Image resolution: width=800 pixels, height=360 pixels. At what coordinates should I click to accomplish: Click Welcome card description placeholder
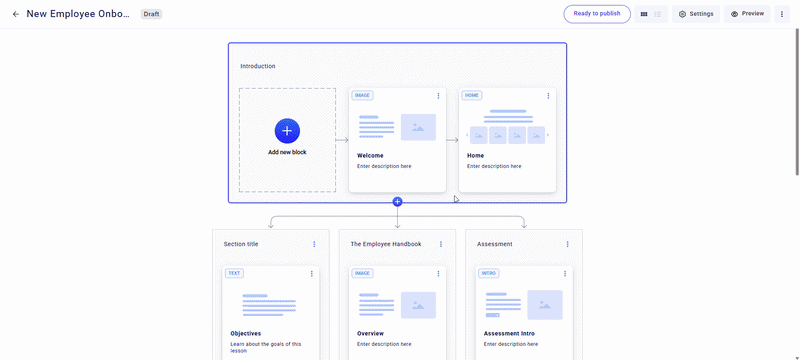tap(384, 166)
